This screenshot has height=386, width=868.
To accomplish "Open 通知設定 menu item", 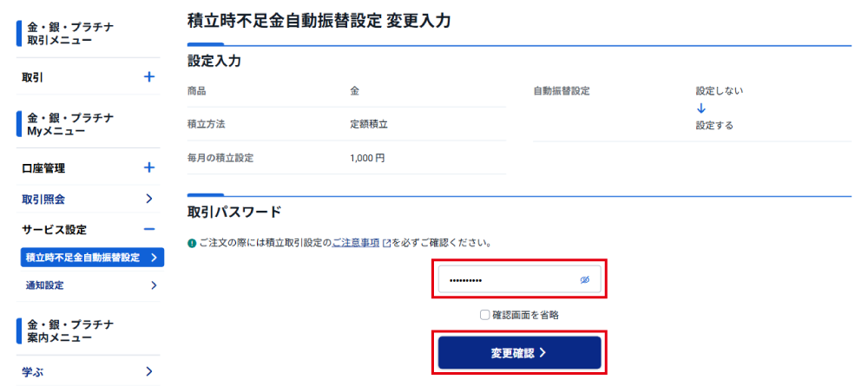I will click(x=45, y=285).
